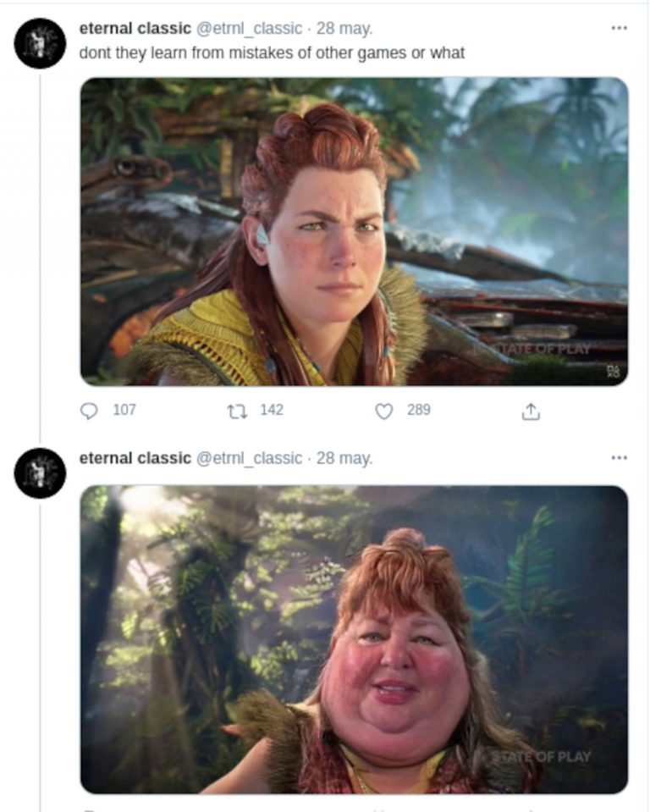Open the "28 may." timestamp on second tweet
Viewport: 650px width, 812px height.
344,458
